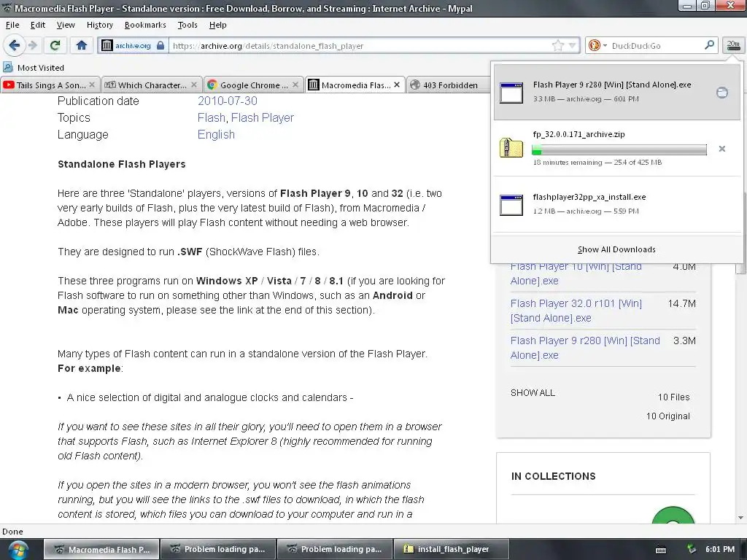The width and height of the screenshot is (747, 560).
Task: Click Show All Downloads
Action: (616, 249)
